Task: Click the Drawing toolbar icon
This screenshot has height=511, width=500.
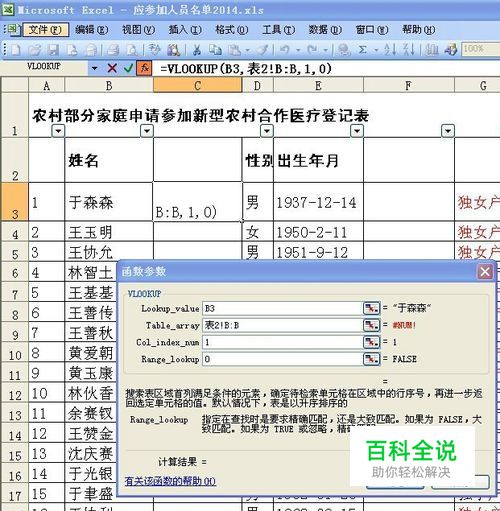Action: pos(451,50)
